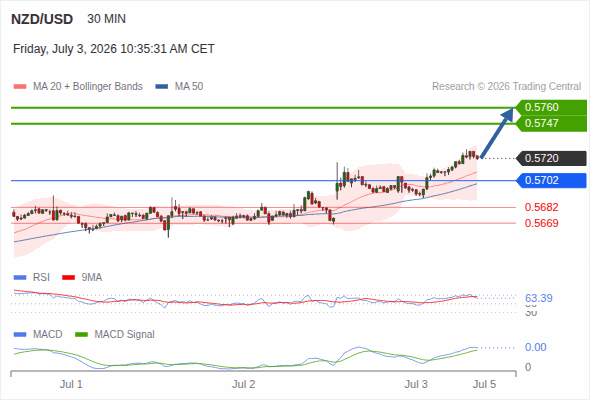Click the 0.5682 red support level
590x400 pixels.
[541, 207]
